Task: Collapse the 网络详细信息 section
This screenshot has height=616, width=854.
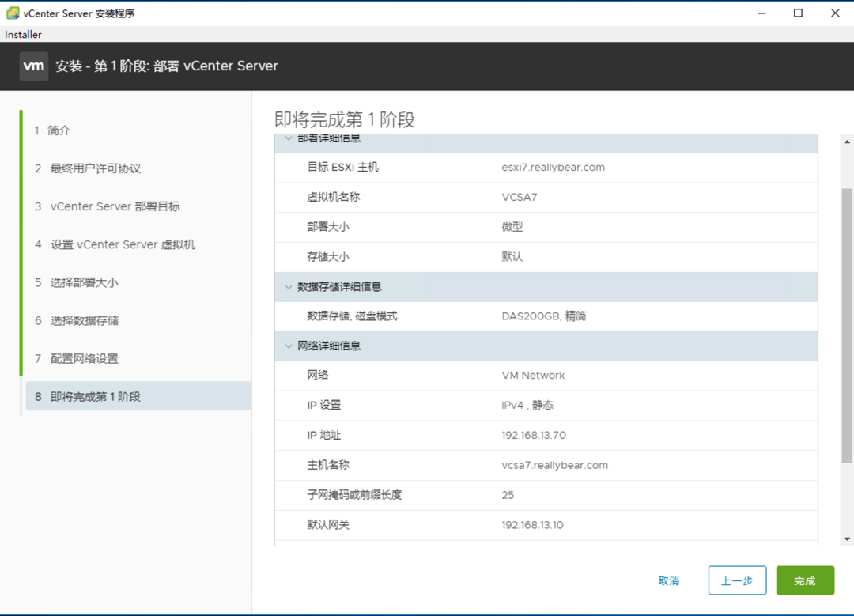Action: [289, 346]
